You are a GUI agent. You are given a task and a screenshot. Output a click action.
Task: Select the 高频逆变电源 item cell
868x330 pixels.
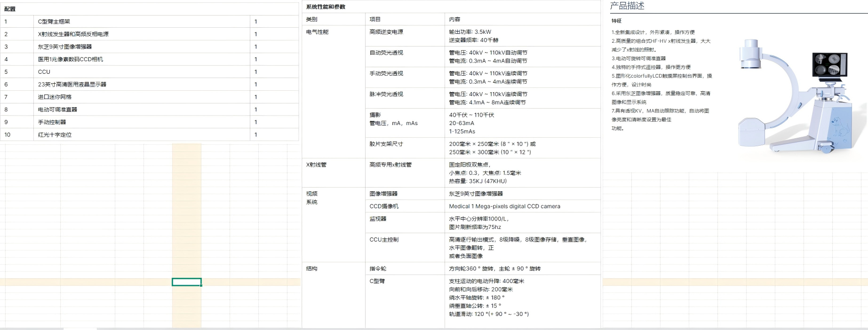(386, 32)
